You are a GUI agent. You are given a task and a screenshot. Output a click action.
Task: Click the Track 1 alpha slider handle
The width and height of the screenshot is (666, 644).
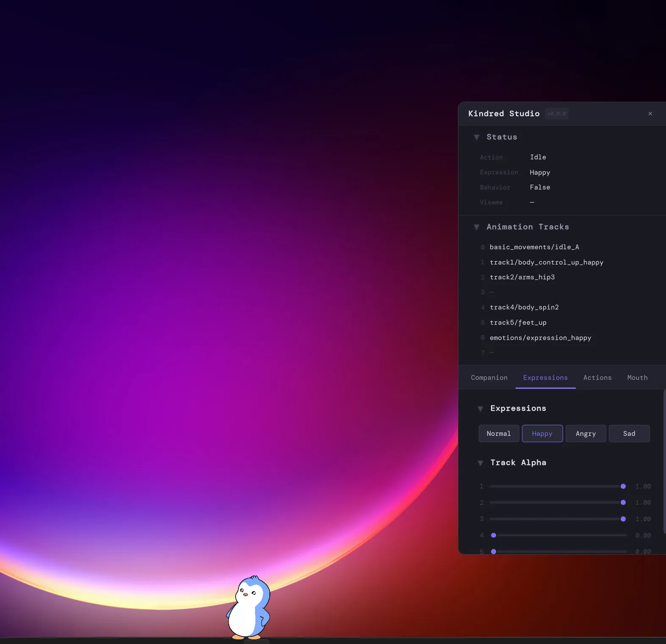tap(623, 486)
